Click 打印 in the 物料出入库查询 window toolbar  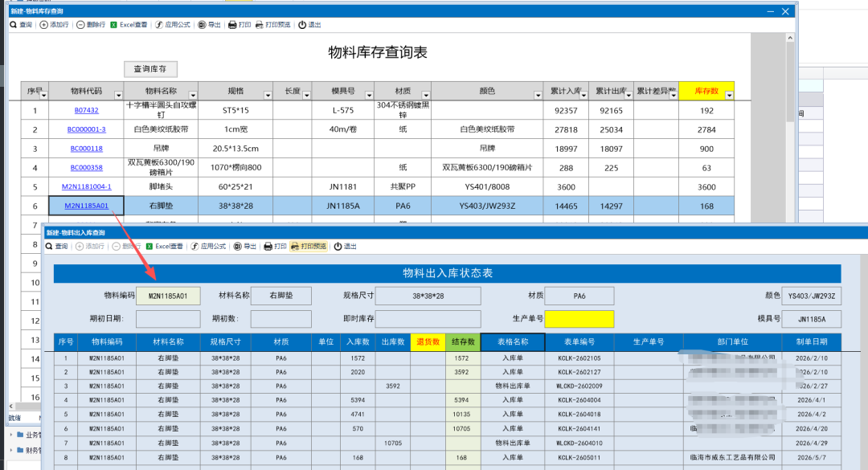275,247
